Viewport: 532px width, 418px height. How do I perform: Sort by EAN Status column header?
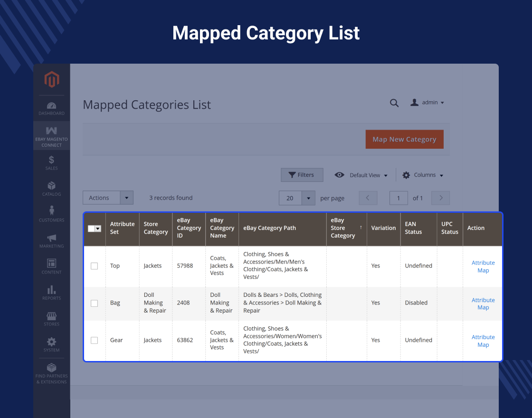(418, 228)
